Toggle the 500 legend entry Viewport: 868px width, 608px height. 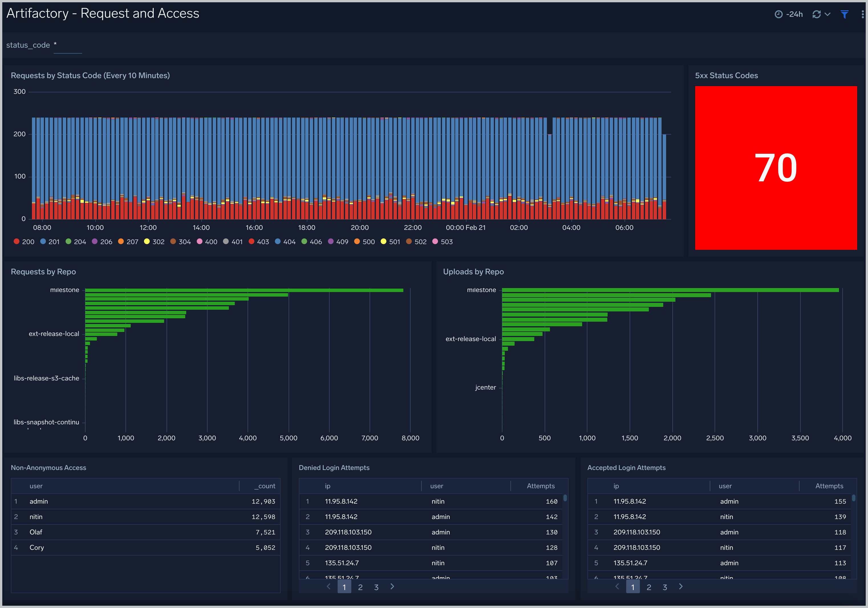pyautogui.click(x=364, y=242)
